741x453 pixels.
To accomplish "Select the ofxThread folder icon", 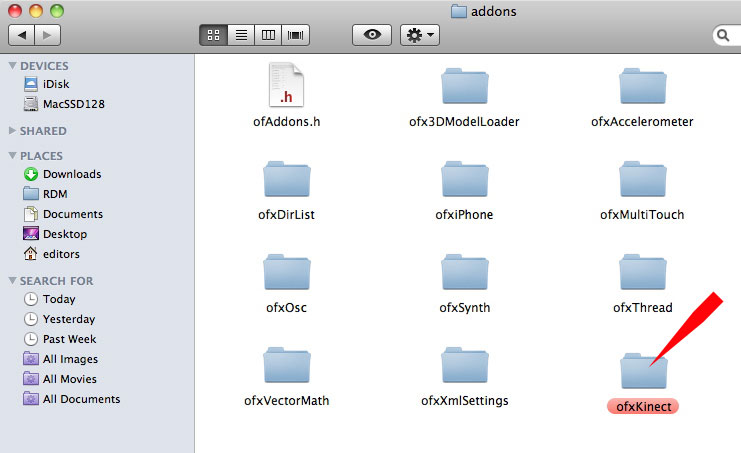I will (x=643, y=272).
